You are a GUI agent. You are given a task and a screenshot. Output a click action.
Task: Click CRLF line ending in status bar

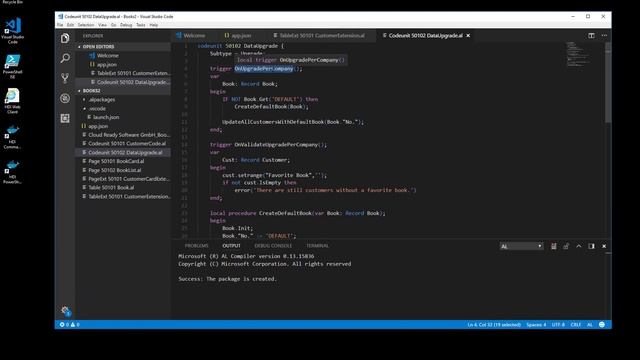tap(576, 325)
